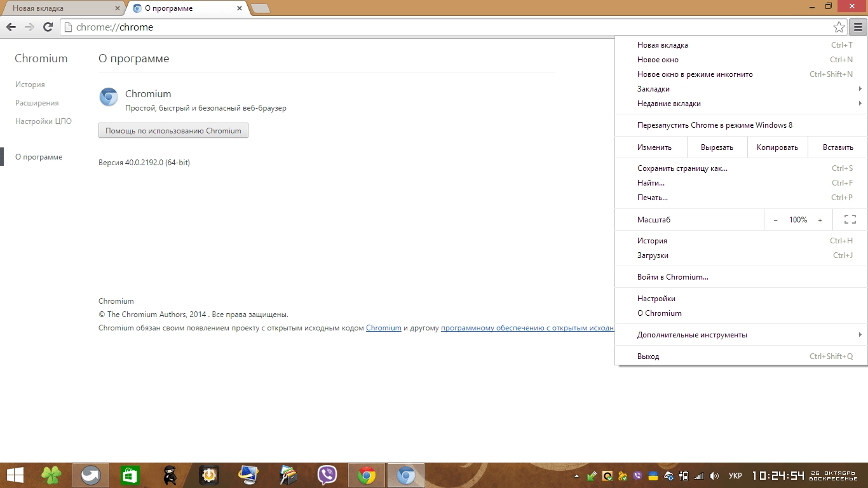
Task: Choose Найти... from the menu
Action: (741, 183)
